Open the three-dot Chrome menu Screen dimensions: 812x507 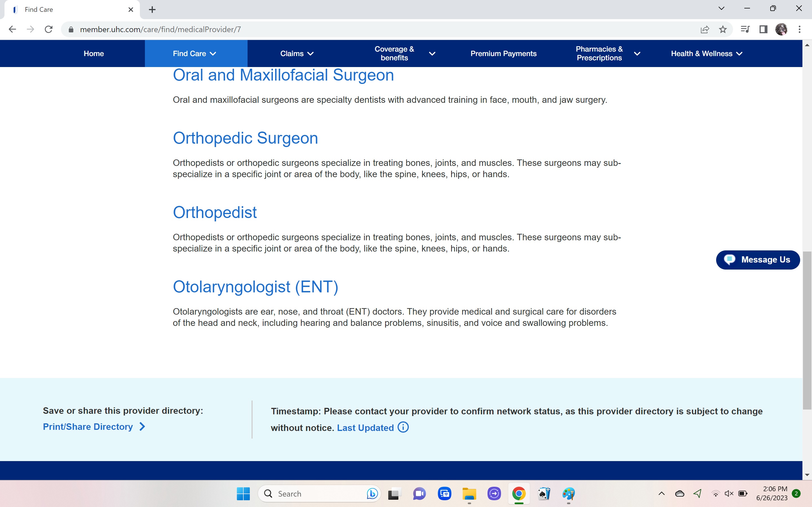tap(800, 29)
